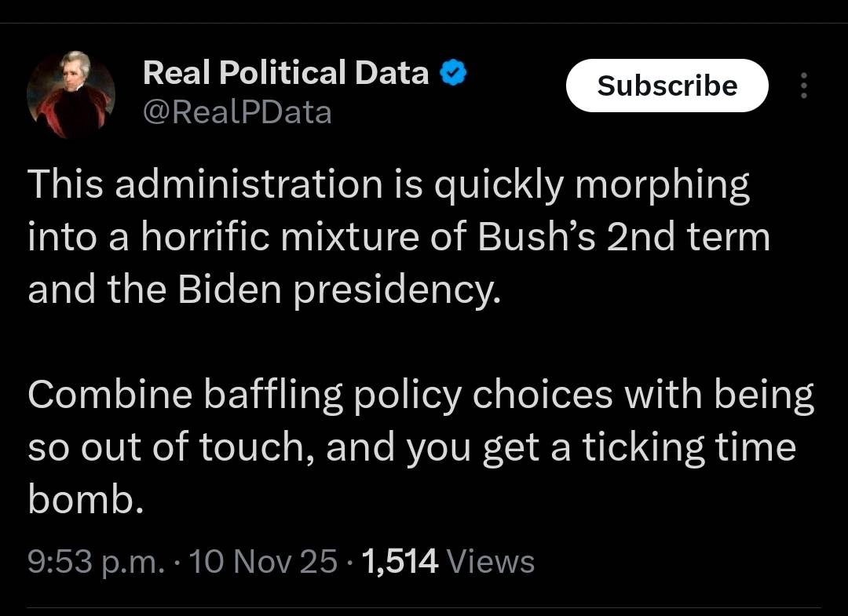Open the Real Political Data profile picture
This screenshot has width=848, height=616.
pos(71,93)
